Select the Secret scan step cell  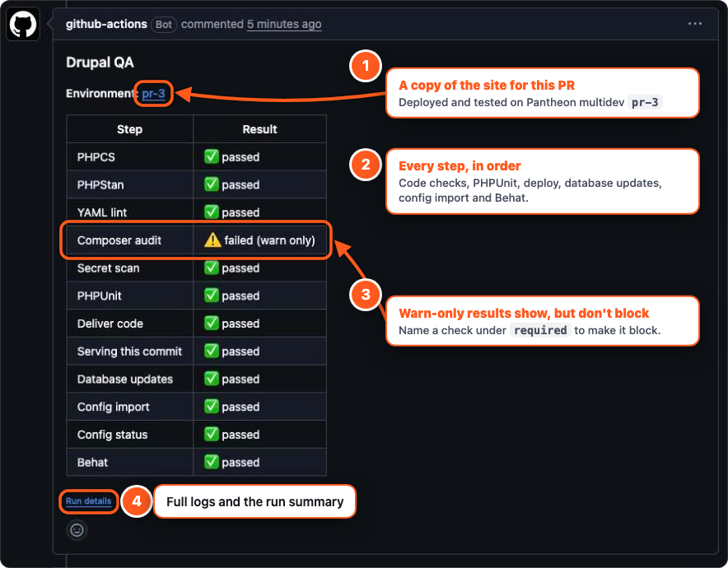click(129, 268)
